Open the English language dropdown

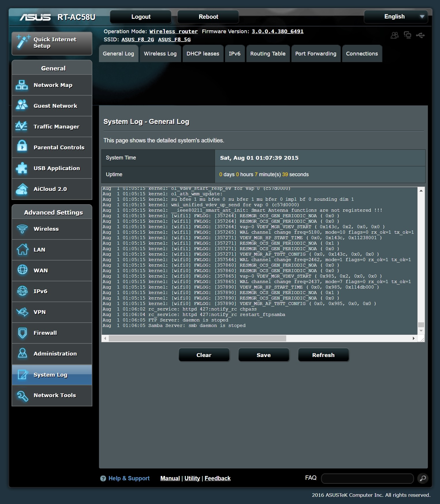[x=396, y=17]
